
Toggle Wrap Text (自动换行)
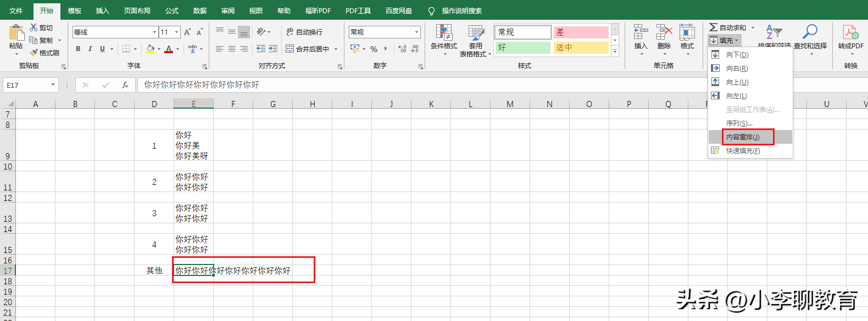point(304,32)
